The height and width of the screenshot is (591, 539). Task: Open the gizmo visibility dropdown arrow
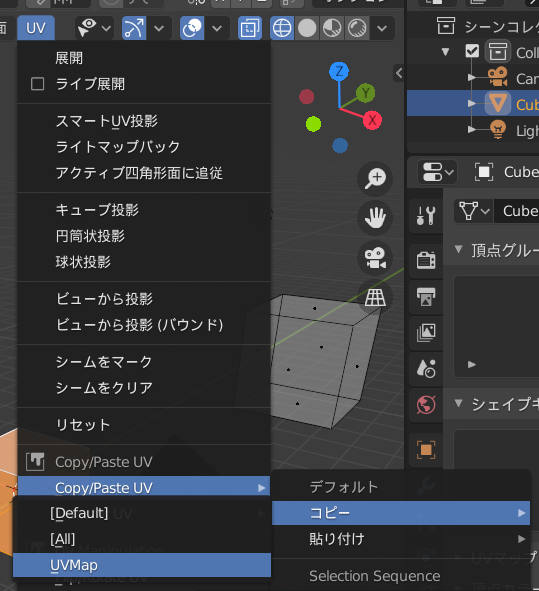tap(159, 28)
